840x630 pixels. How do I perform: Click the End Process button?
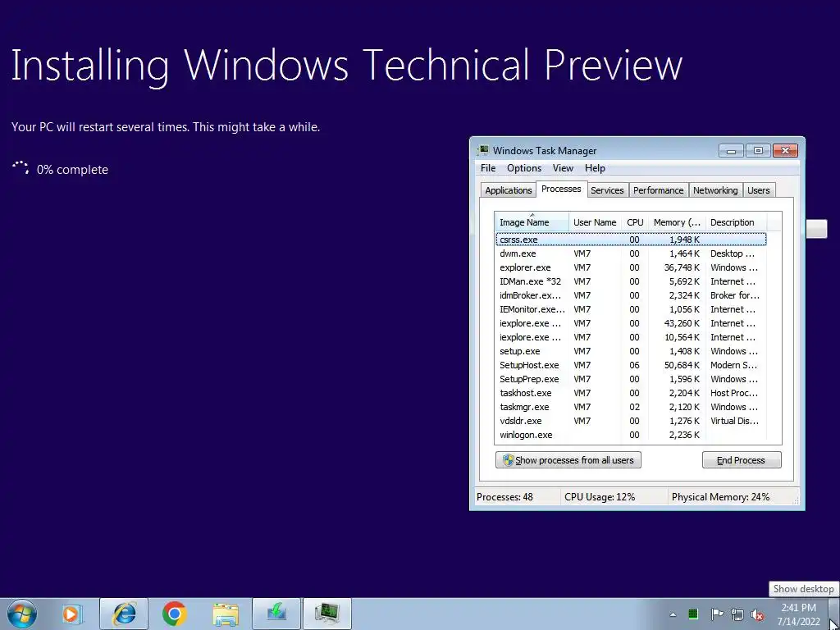tap(742, 460)
